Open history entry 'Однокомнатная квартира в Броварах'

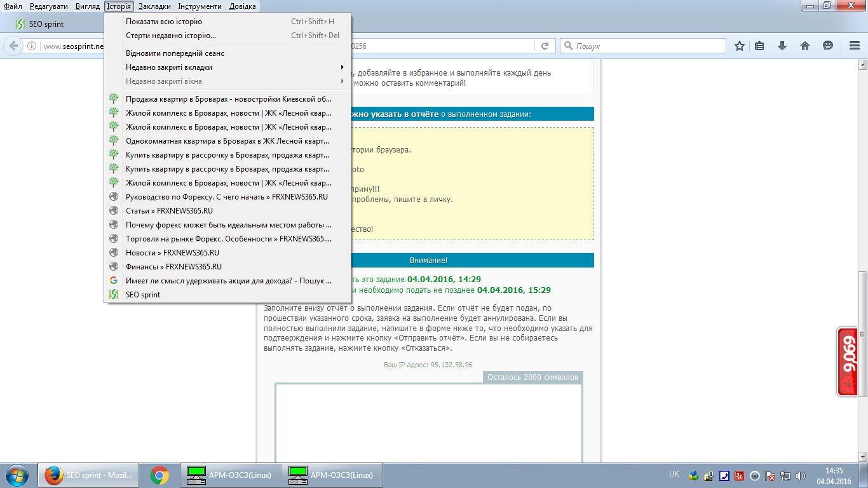point(228,141)
